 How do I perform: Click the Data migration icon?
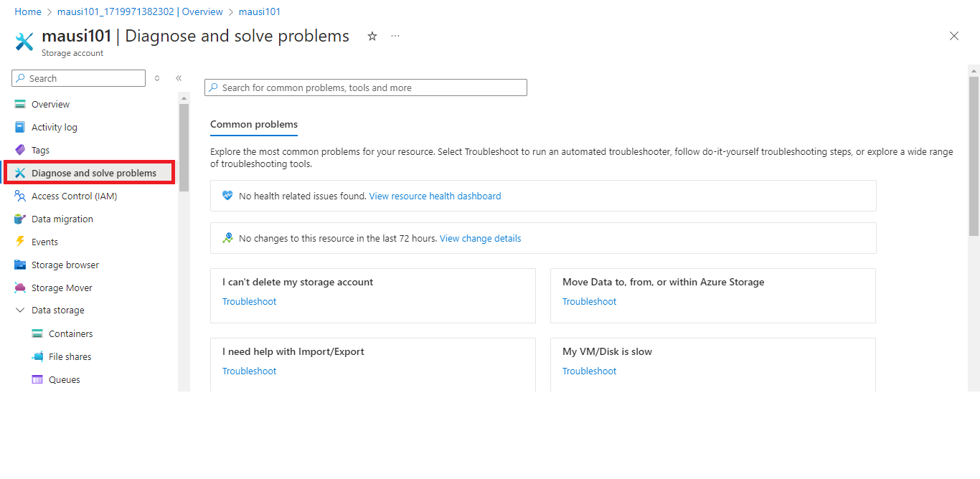pyautogui.click(x=20, y=219)
